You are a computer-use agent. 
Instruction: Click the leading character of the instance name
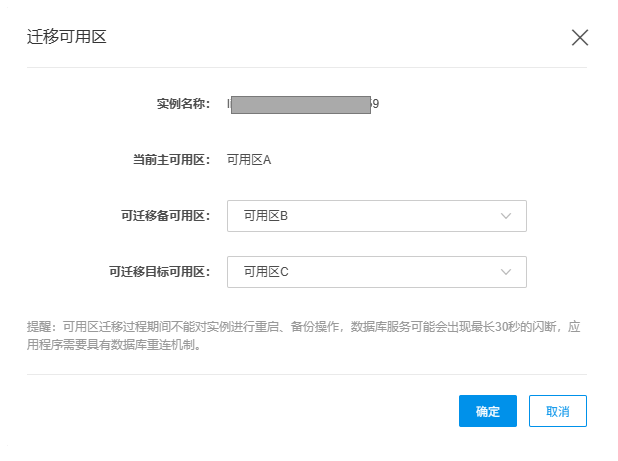pos(229,104)
